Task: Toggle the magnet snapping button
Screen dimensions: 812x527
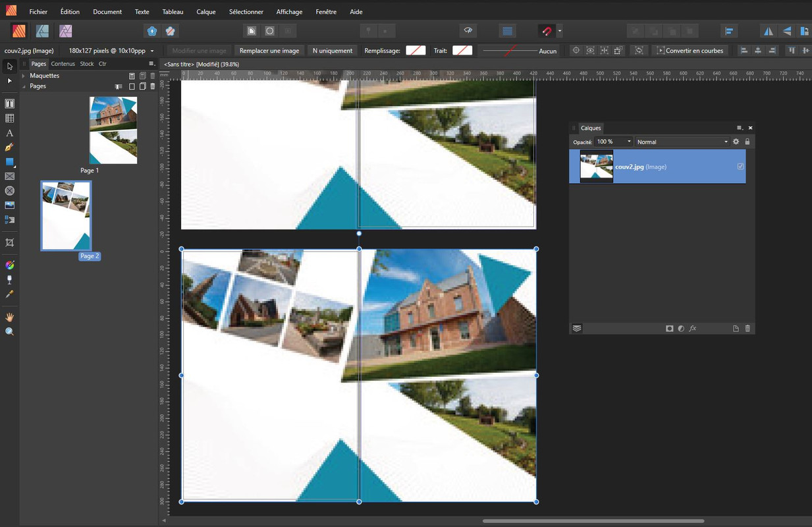Action: (547, 31)
